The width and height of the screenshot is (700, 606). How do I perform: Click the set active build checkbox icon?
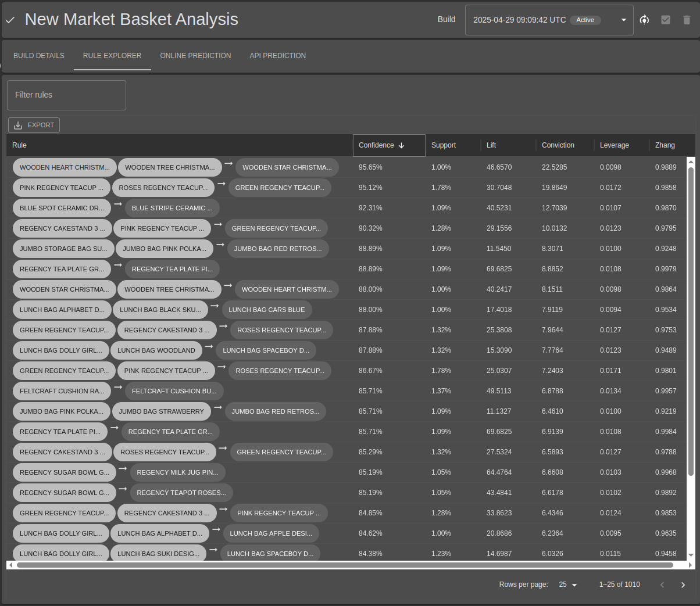[x=666, y=20]
